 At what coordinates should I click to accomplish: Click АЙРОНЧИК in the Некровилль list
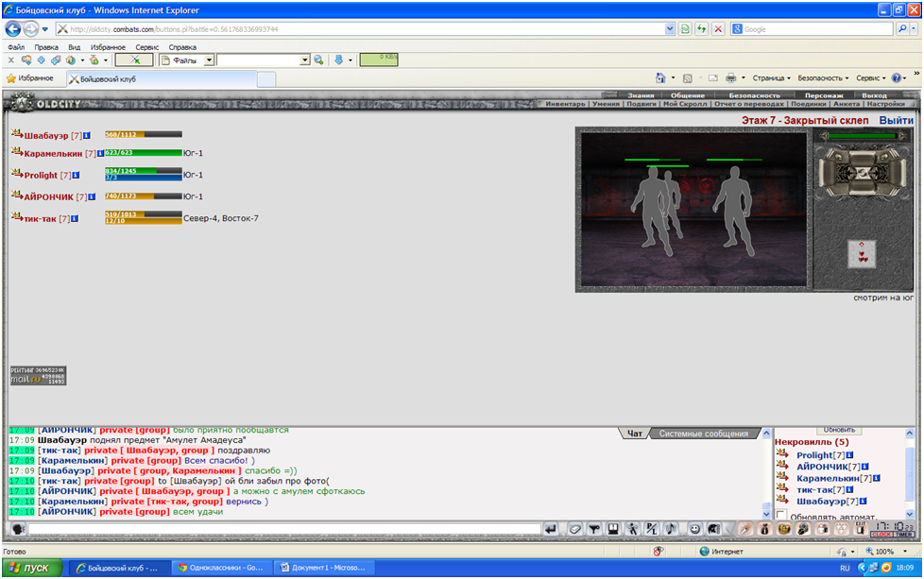pos(822,467)
